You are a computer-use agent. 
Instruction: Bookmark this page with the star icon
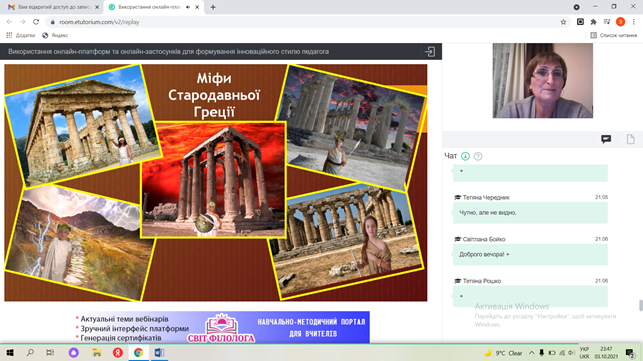click(563, 22)
